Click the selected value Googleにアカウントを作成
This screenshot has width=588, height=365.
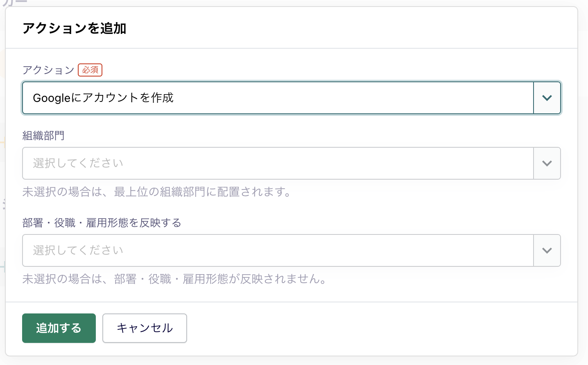click(x=103, y=98)
